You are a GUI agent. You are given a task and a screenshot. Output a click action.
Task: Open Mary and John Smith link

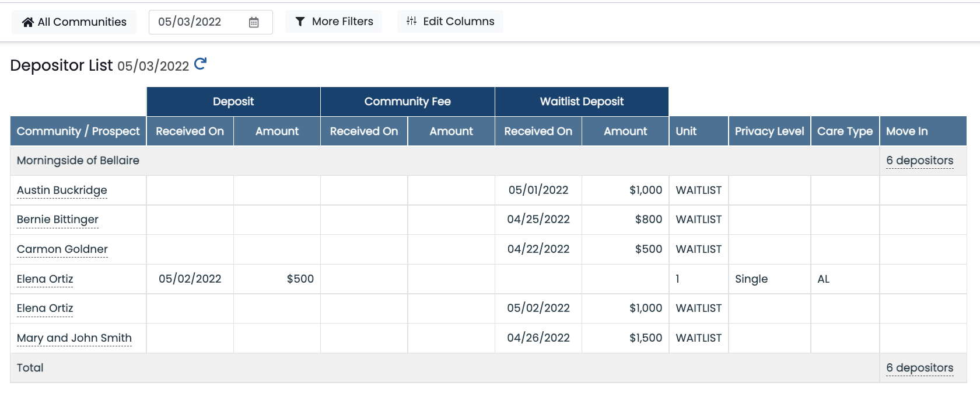tap(74, 338)
